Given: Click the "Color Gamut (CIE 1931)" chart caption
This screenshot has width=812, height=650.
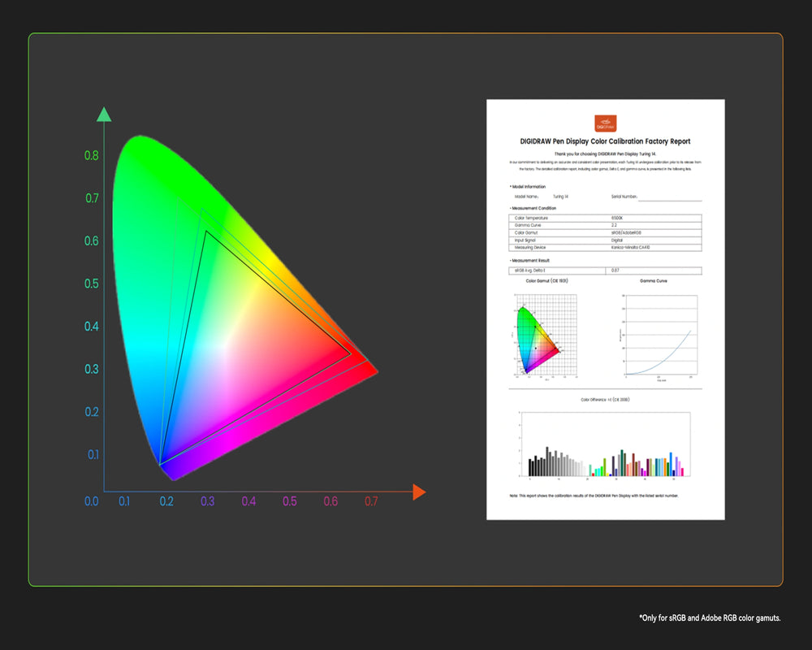Looking at the screenshot, I should [x=546, y=281].
